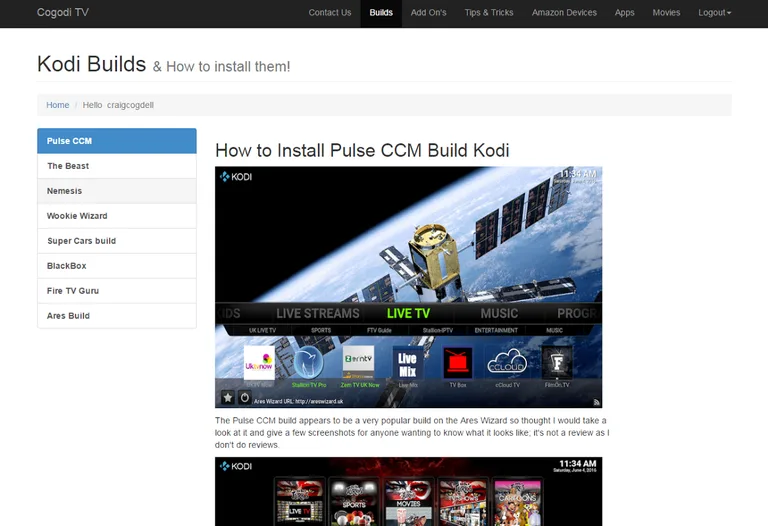Click LIVE STREAMS in Kodi menu
Screen dimensions: 768x526
318,313
